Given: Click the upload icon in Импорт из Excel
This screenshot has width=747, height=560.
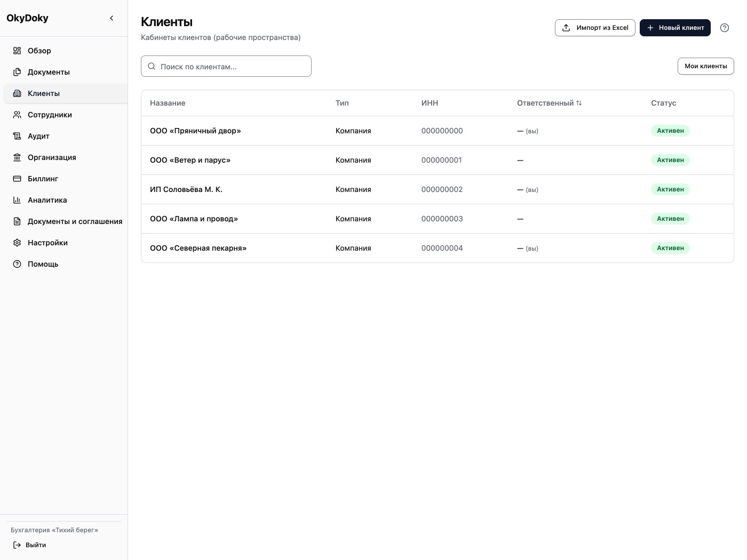Looking at the screenshot, I should point(566,28).
